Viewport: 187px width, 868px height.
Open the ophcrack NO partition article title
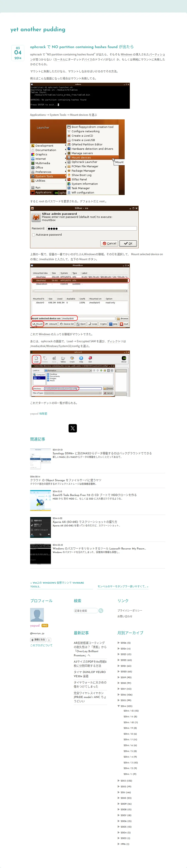tap(82, 47)
